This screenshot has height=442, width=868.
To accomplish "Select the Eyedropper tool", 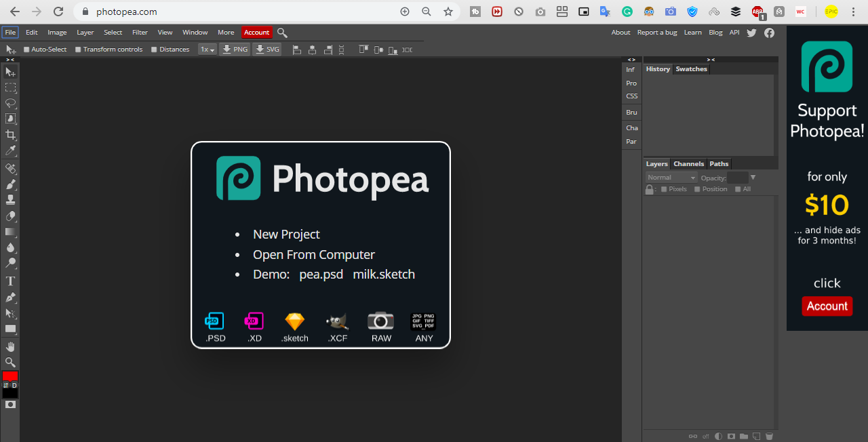I will point(10,150).
